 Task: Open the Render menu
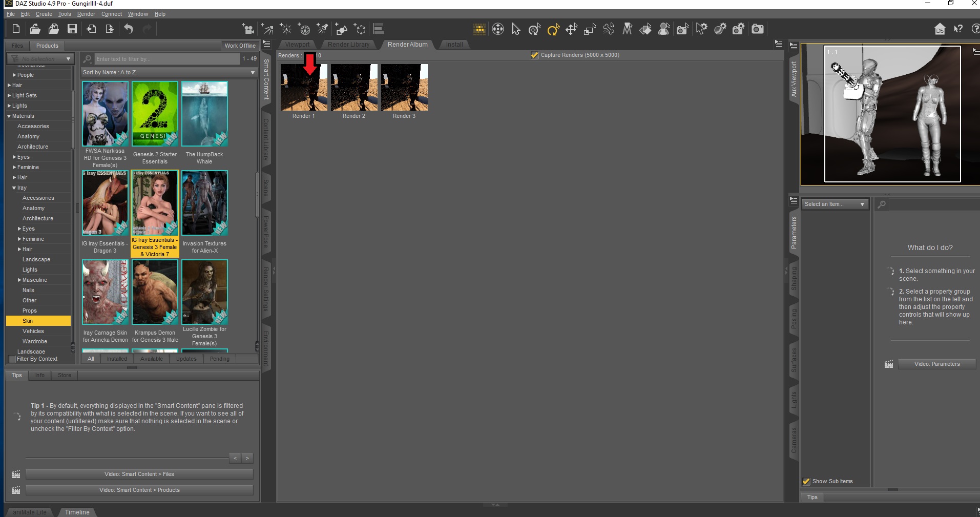[86, 14]
